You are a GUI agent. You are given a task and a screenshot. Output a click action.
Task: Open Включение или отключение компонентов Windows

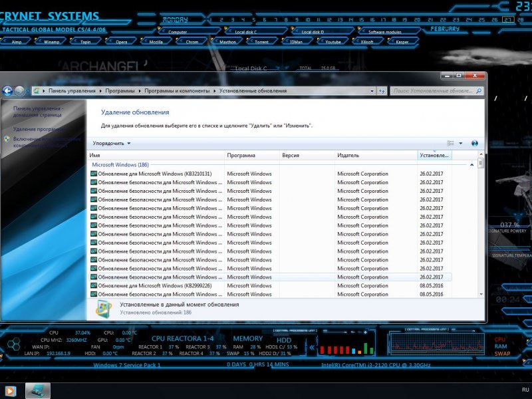[47, 142]
